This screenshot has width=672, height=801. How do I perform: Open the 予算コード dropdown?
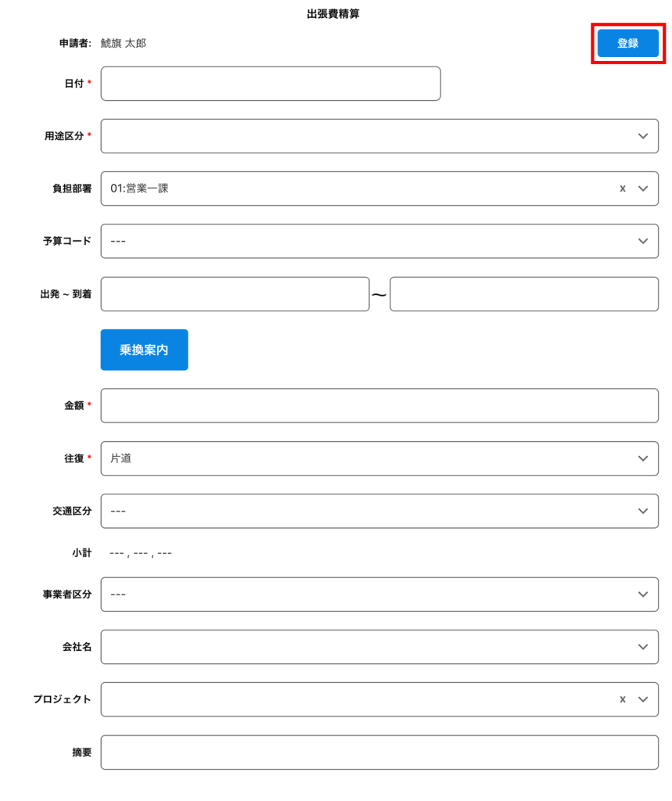(x=379, y=241)
